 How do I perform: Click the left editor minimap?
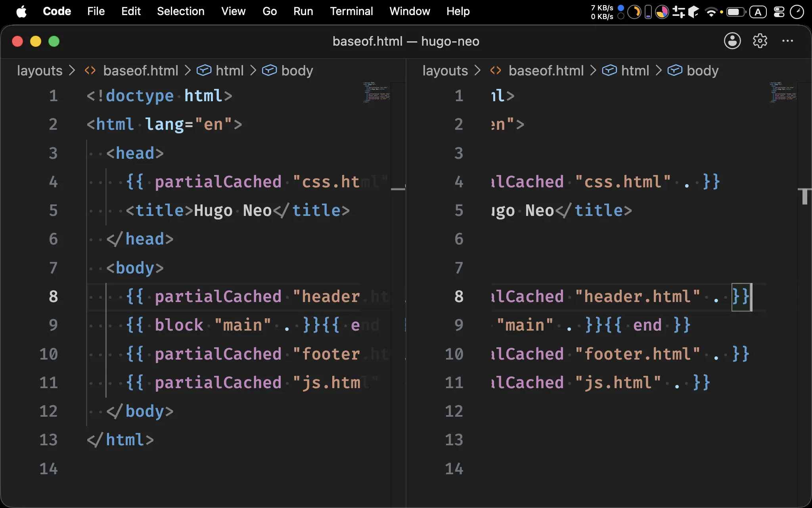[x=376, y=92]
